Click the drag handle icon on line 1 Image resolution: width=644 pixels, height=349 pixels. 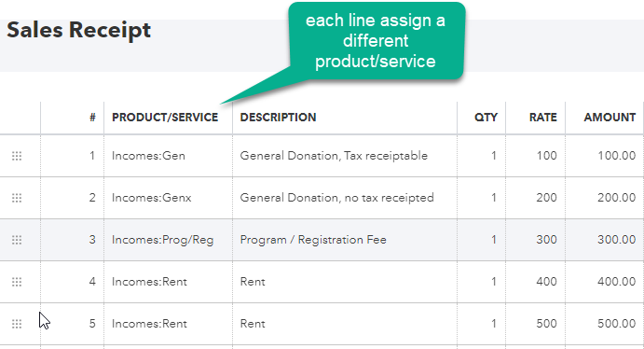17,156
